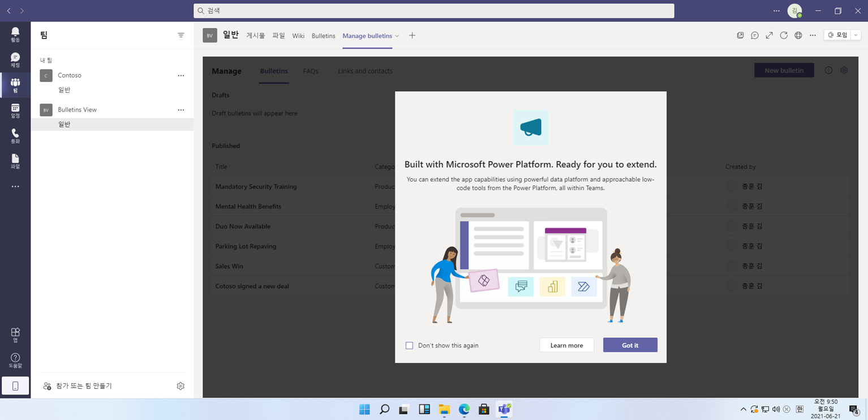
Task: Open Sales Win bulletin
Action: (229, 266)
